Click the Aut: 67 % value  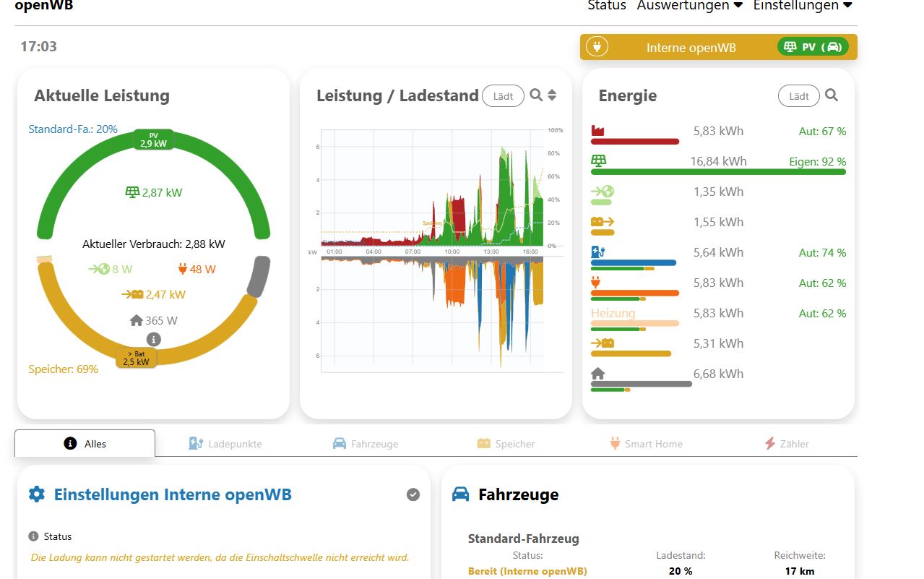[822, 132]
